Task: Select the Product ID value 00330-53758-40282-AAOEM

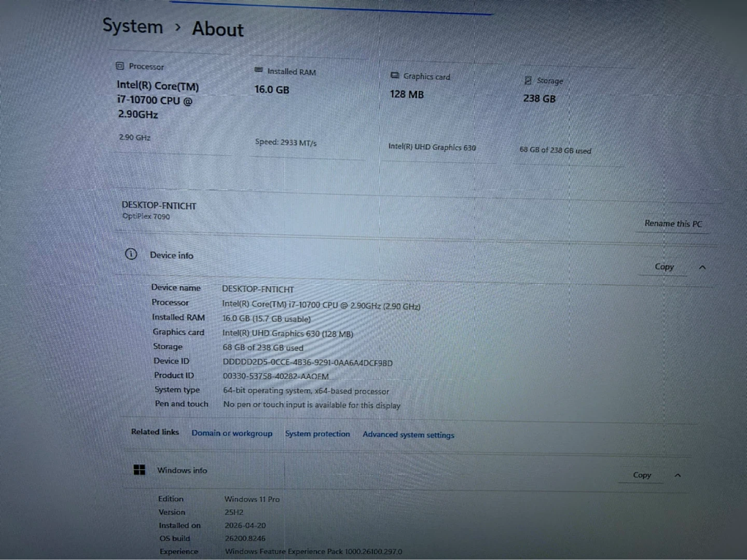Action: [275, 376]
